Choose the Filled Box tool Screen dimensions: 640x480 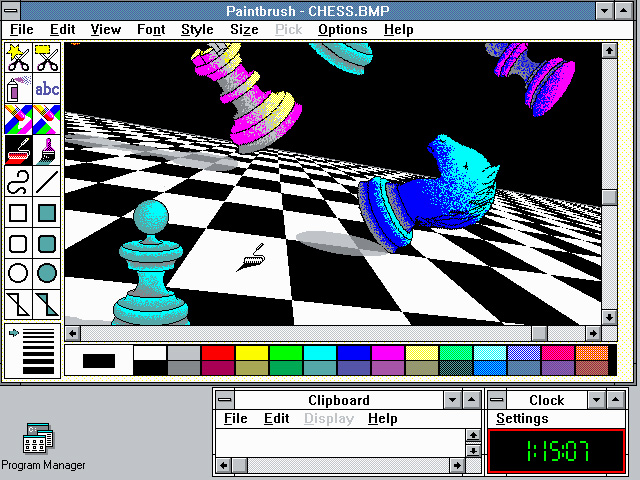pyautogui.click(x=47, y=212)
